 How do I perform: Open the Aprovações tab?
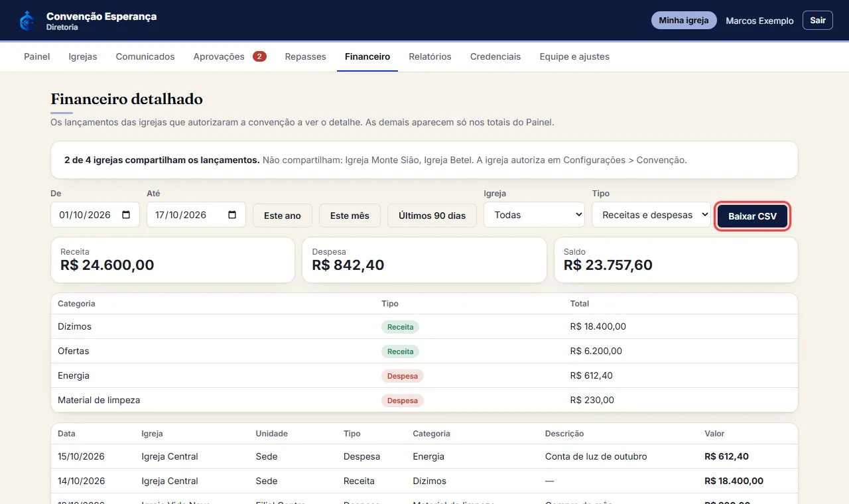point(230,56)
